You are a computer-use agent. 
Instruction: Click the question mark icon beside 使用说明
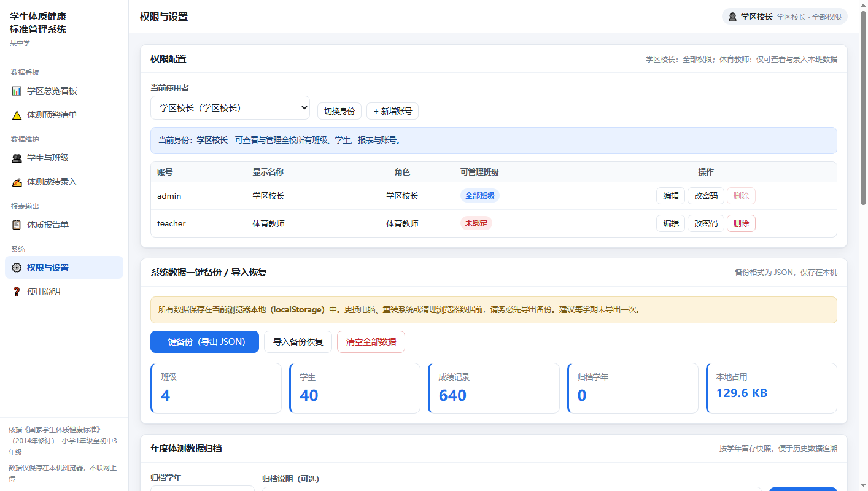click(17, 292)
